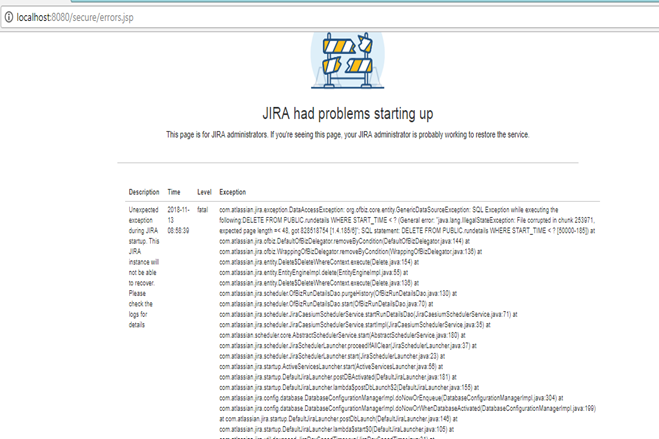The image size is (659, 439).
Task: Click the DataAccessException first line of trace
Action: [x=389, y=210]
